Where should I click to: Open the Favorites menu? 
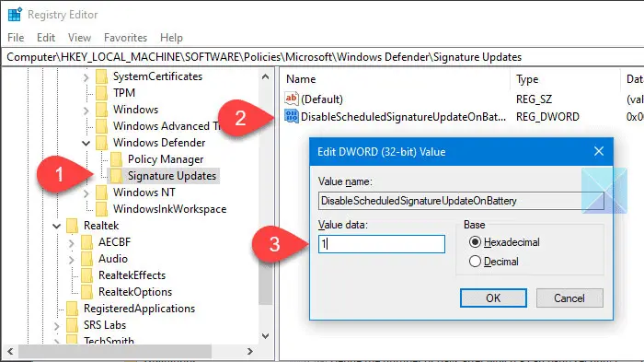[125, 38]
